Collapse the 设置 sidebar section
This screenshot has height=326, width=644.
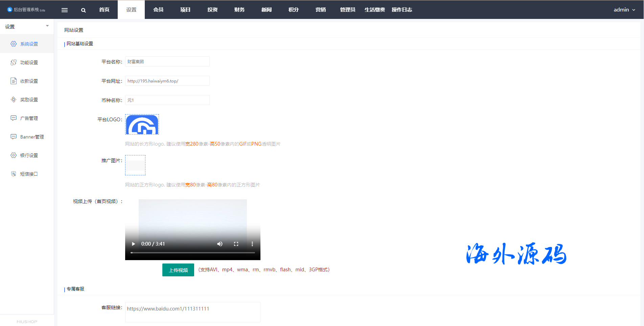point(47,26)
